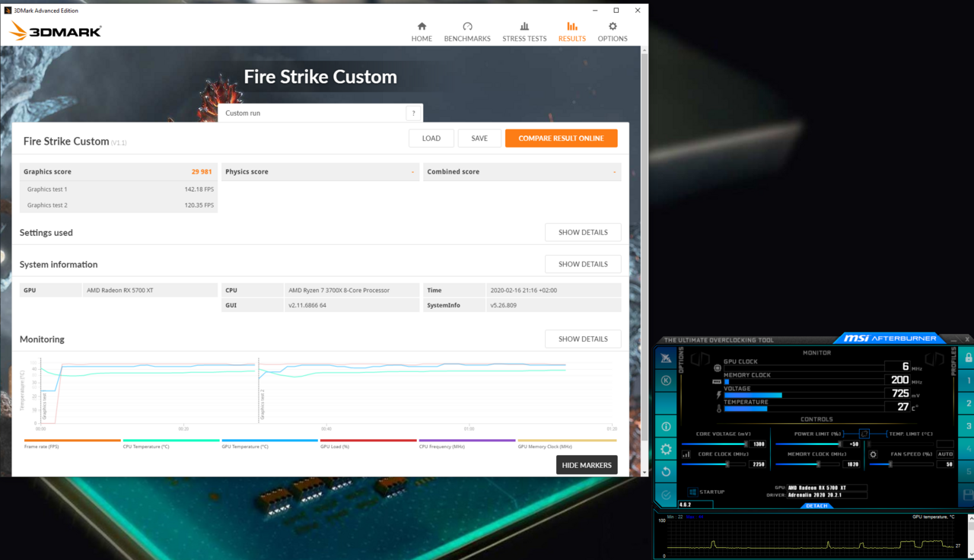This screenshot has width=974, height=560.
Task: Show details for Monitoring section
Action: click(x=583, y=339)
